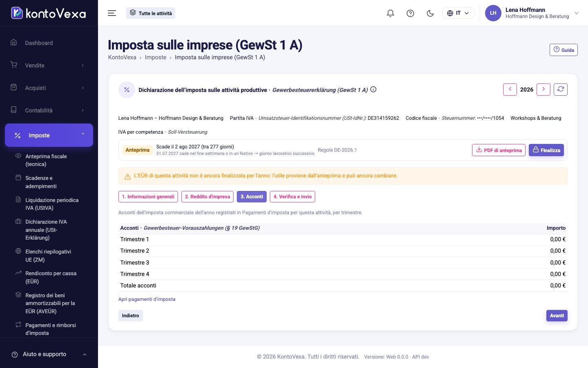
Task: Open the help question mark icon
Action: (410, 13)
